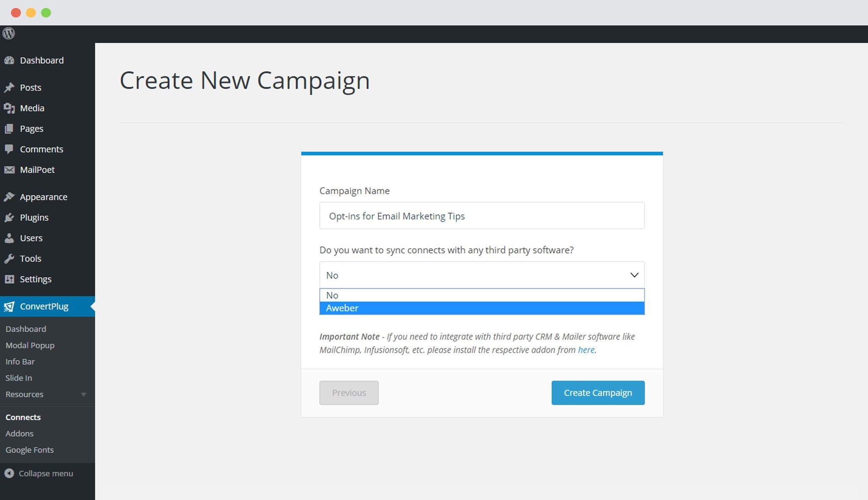The width and height of the screenshot is (868, 500).
Task: Choose the No option in the list
Action: click(x=482, y=295)
